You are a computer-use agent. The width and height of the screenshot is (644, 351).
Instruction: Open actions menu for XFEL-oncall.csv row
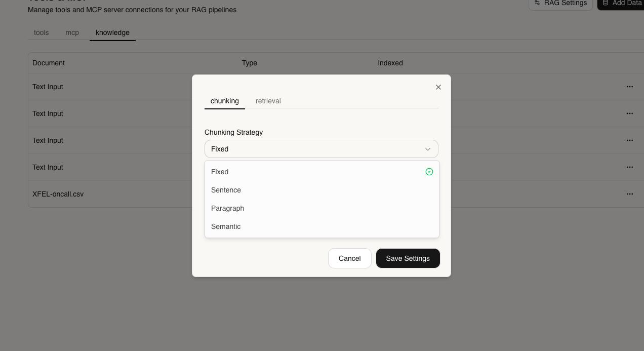coord(629,194)
